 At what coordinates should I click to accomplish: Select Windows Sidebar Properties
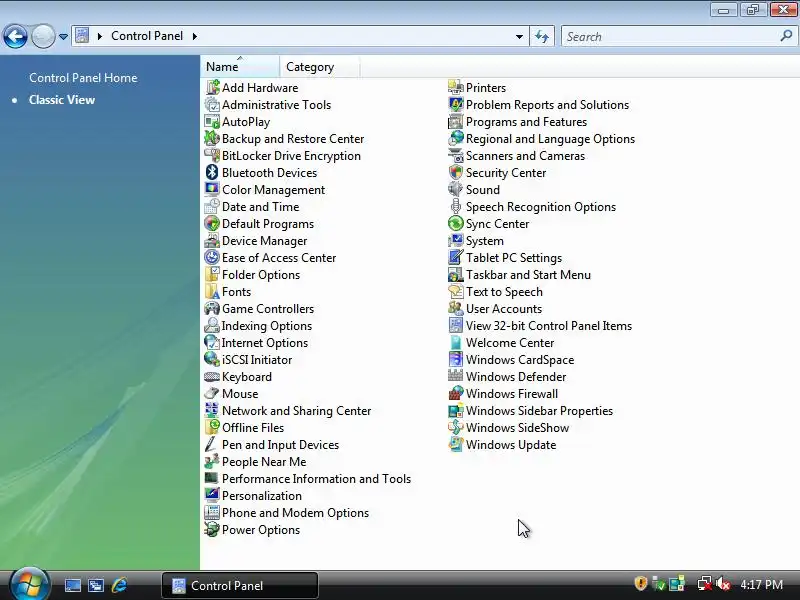click(x=531, y=411)
